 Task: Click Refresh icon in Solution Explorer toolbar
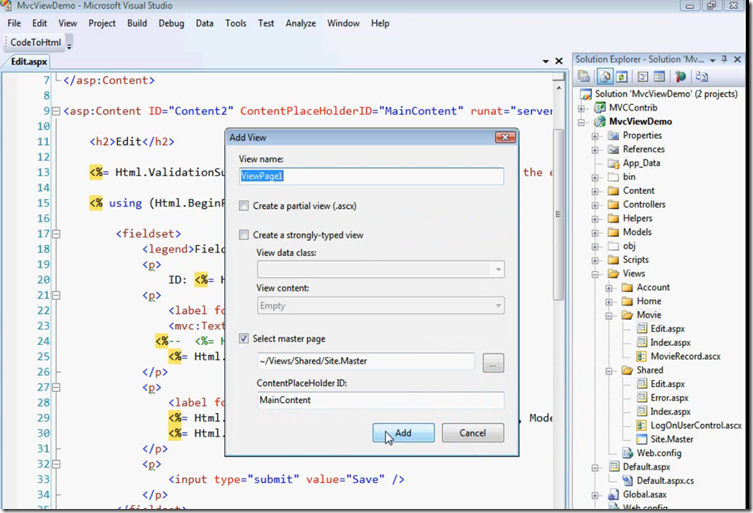coord(622,77)
